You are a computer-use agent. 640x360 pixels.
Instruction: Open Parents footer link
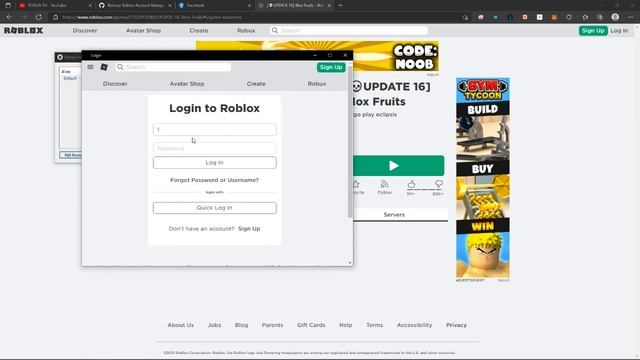pyautogui.click(x=272, y=325)
